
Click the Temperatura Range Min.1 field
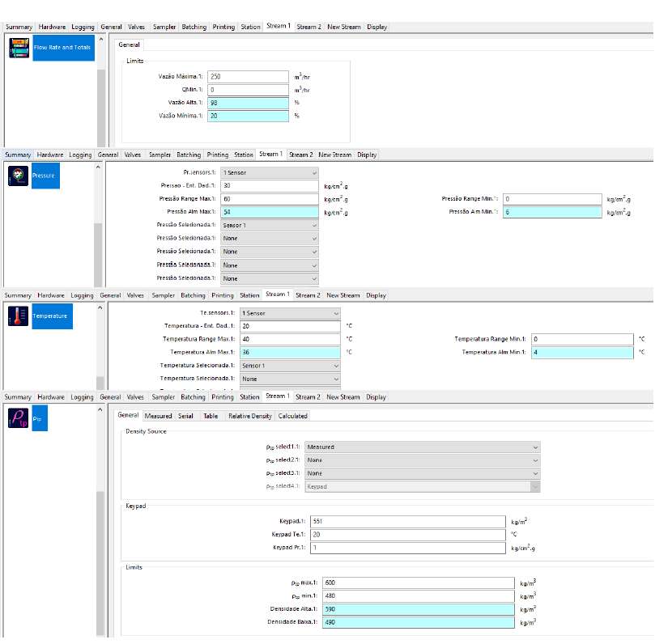coord(582,339)
